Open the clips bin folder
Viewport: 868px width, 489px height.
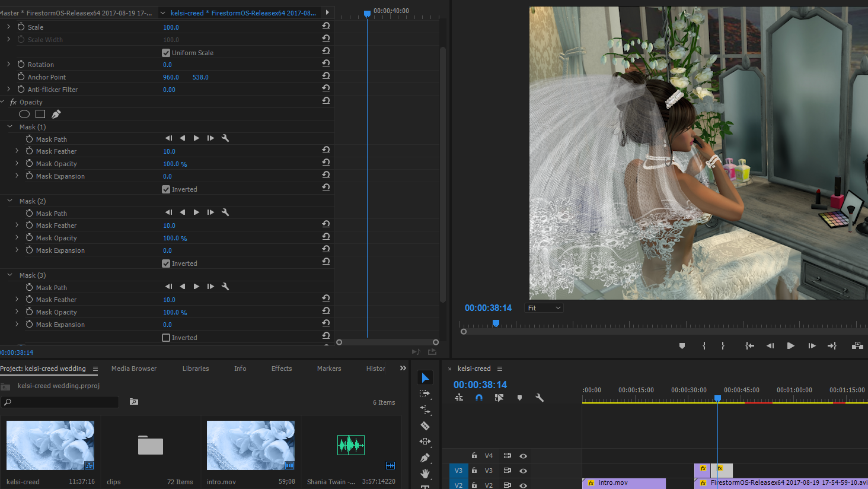(x=151, y=445)
